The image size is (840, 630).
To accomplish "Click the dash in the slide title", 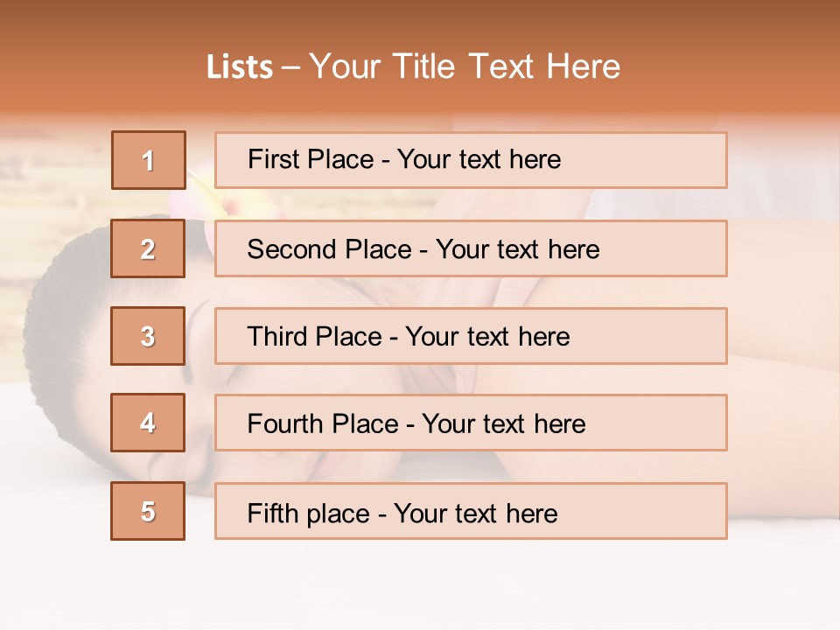I will (290, 67).
